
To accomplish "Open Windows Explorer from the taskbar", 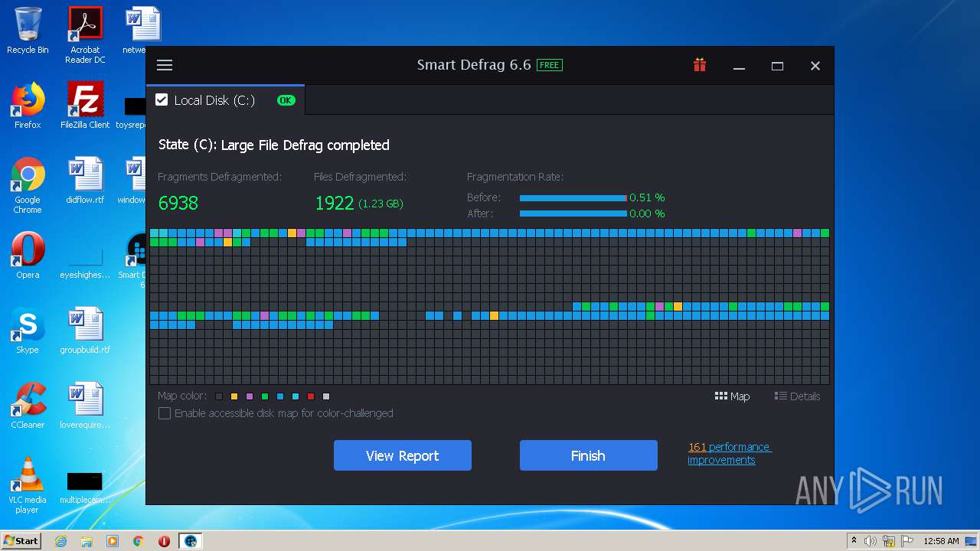I will (87, 541).
